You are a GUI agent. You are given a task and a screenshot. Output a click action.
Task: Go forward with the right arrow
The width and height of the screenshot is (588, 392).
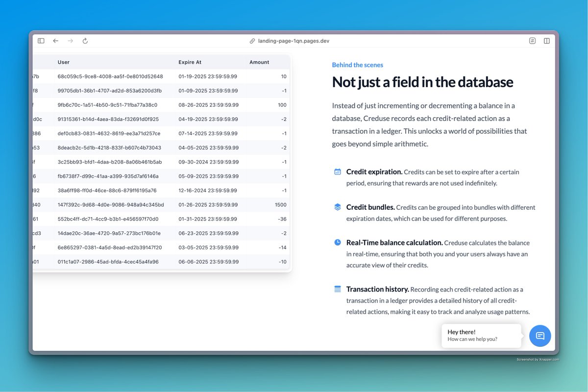[70, 41]
